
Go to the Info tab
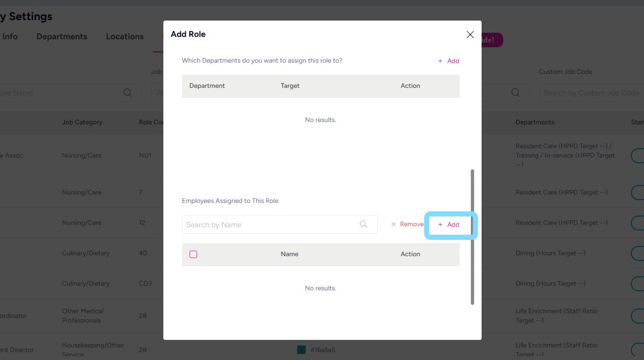coord(10,36)
